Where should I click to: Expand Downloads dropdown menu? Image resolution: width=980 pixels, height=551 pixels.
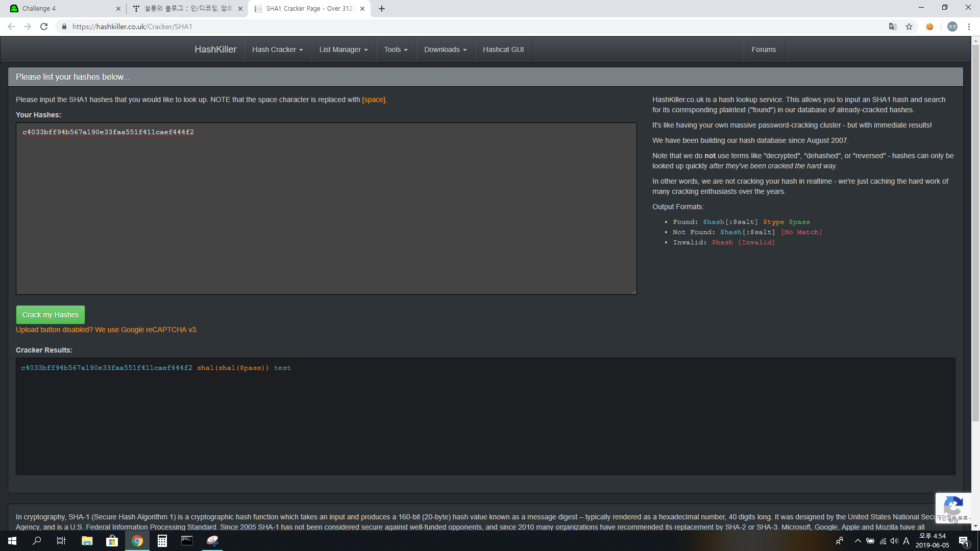[x=445, y=49]
